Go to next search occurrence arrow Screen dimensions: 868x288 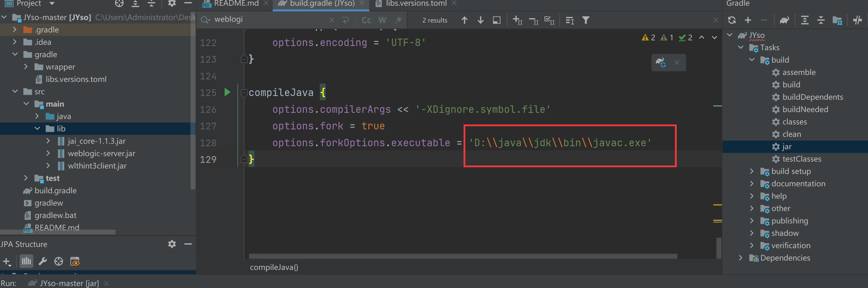click(x=480, y=20)
